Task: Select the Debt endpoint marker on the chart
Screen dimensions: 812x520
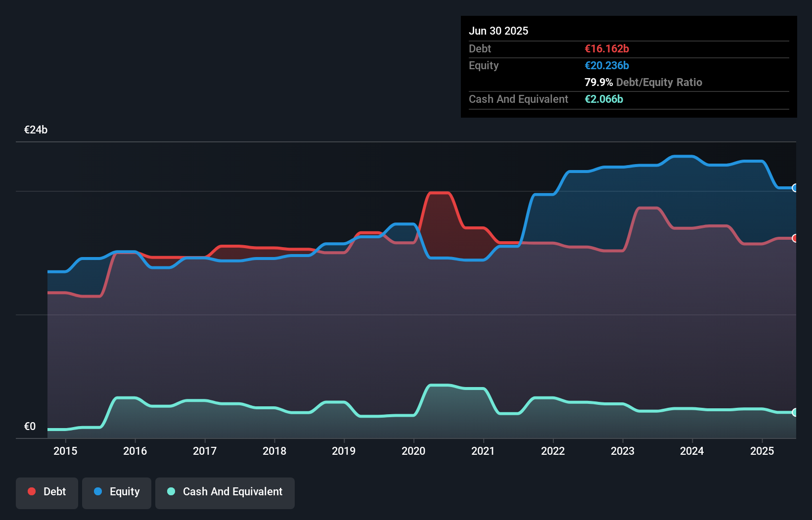Action: (795, 238)
